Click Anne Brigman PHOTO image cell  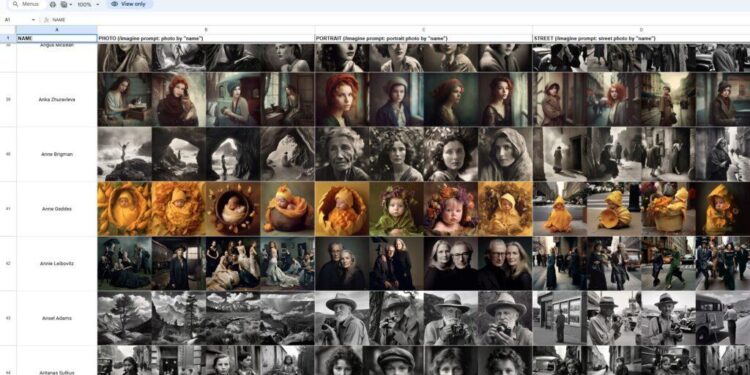point(206,154)
